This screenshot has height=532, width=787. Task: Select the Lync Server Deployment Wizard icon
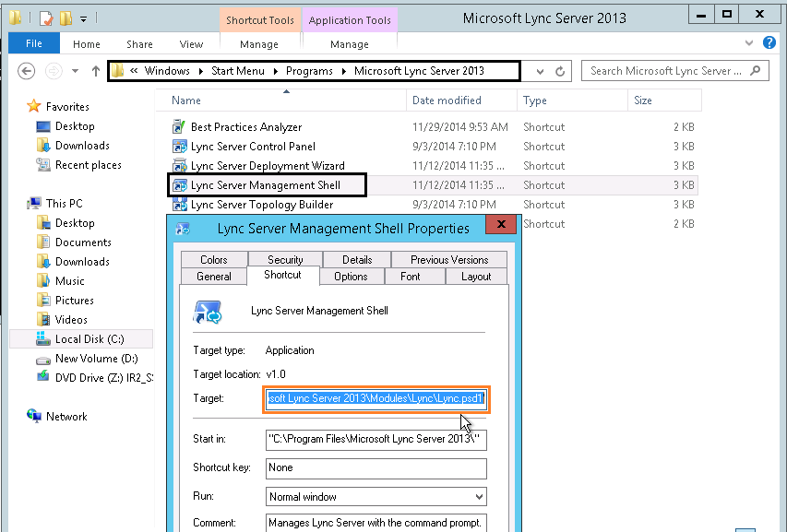click(x=179, y=165)
